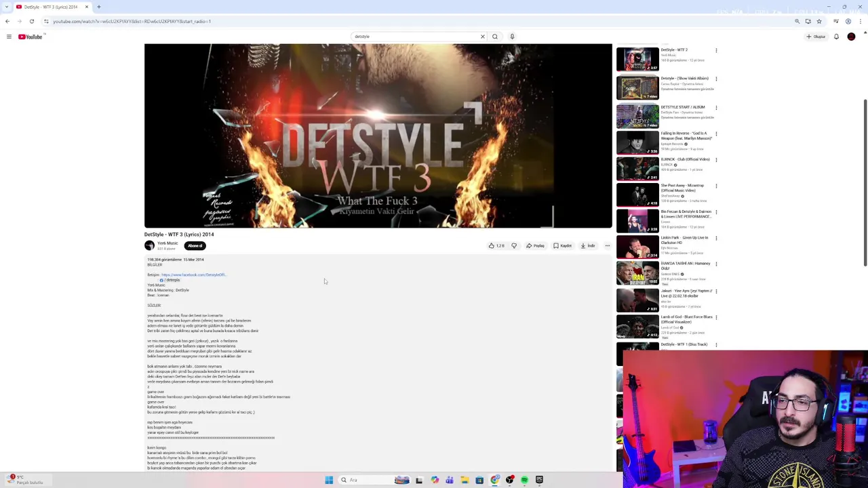Click the magnifier search button
The height and width of the screenshot is (488, 868).
(495, 37)
